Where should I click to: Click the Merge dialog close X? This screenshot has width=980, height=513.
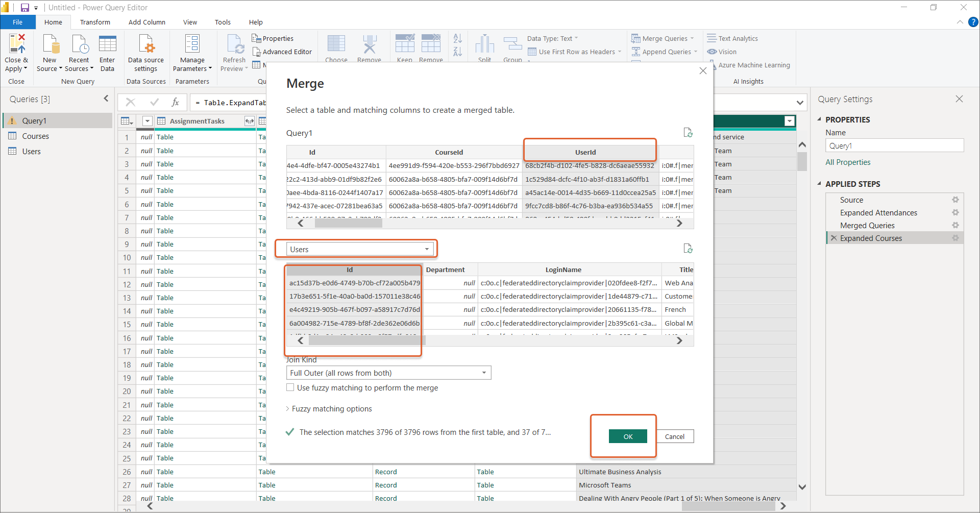(x=703, y=71)
